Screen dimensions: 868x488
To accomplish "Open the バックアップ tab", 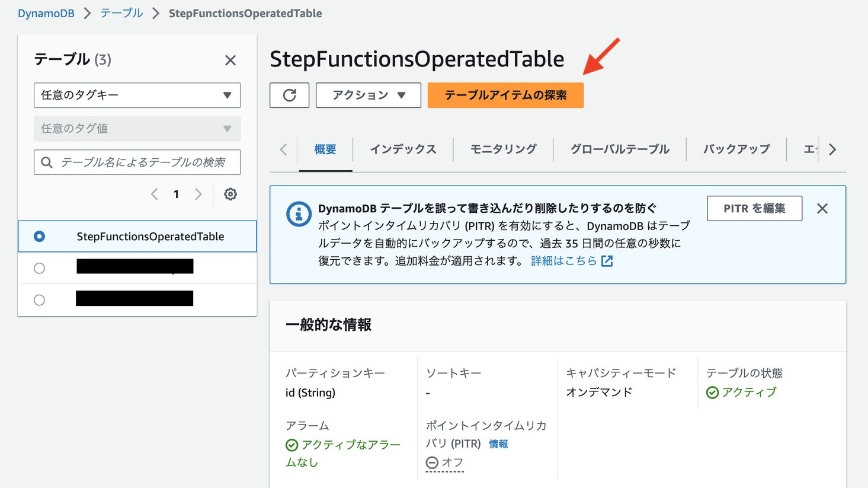I will click(x=736, y=149).
